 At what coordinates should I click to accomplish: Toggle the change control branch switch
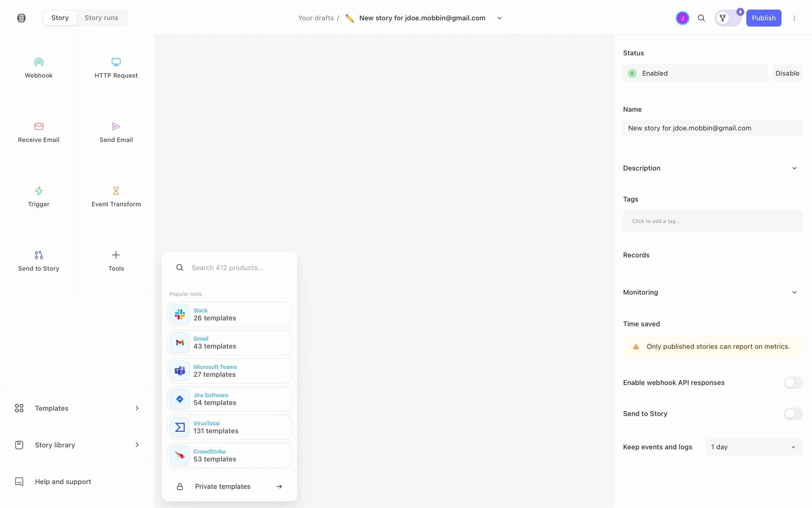(x=728, y=18)
